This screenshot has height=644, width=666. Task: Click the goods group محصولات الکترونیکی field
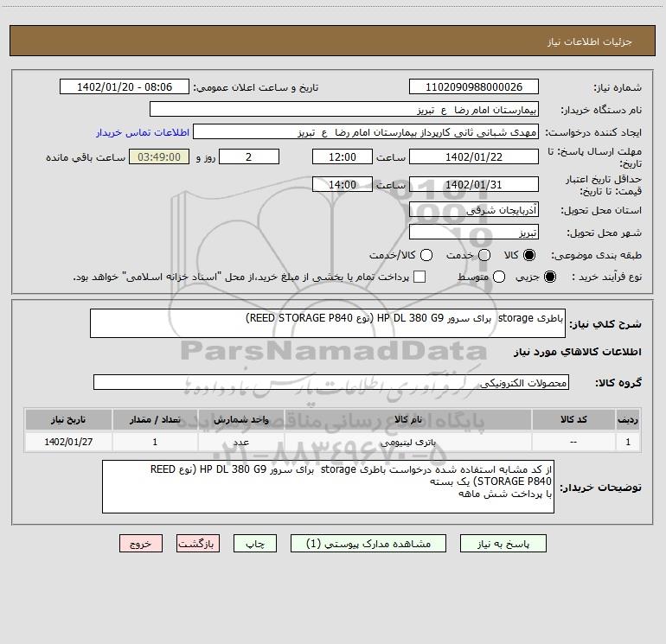tap(331, 382)
